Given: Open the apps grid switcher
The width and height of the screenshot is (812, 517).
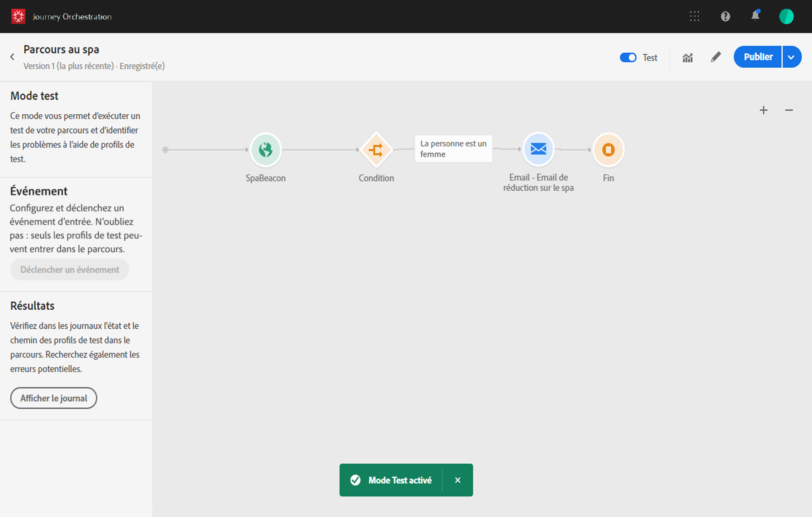Looking at the screenshot, I should click(x=694, y=16).
